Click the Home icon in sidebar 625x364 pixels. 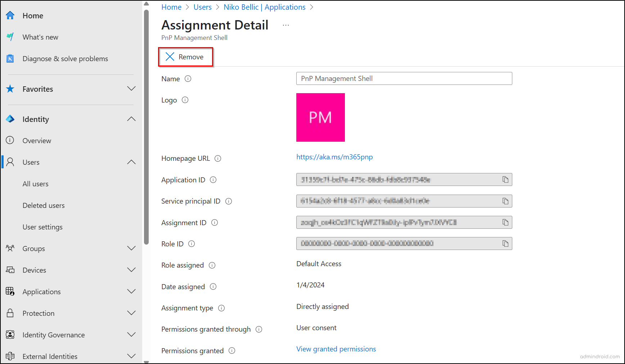click(10, 15)
